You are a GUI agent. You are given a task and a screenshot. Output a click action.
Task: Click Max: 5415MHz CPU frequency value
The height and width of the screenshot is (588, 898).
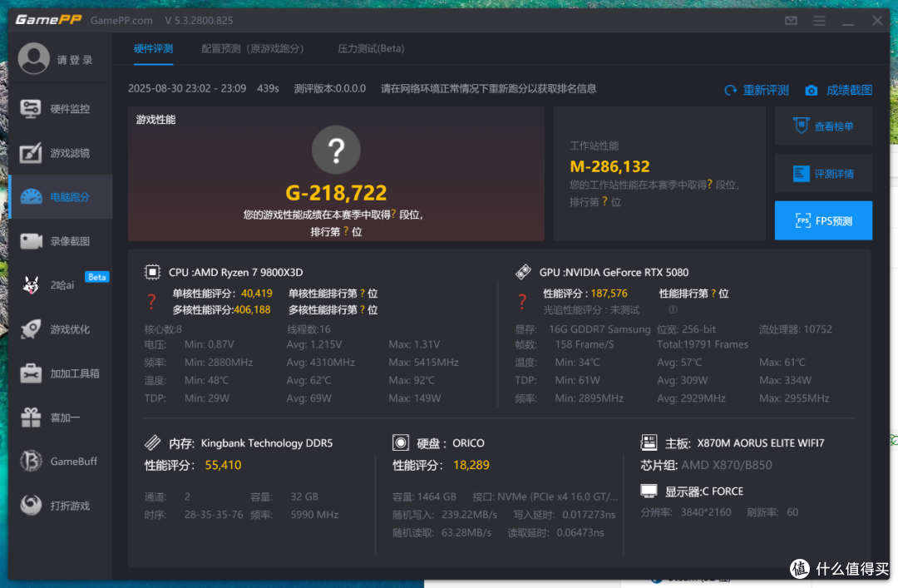pyautogui.click(x=424, y=363)
